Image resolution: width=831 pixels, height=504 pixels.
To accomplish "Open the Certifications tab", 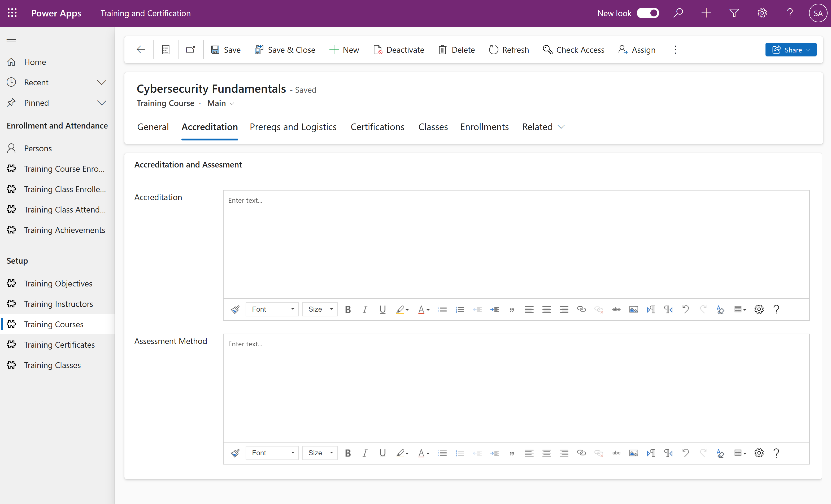I will point(377,127).
